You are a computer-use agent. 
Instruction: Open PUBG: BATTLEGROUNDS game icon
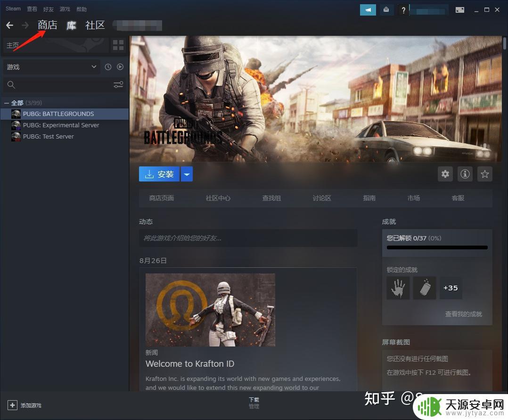coord(16,114)
